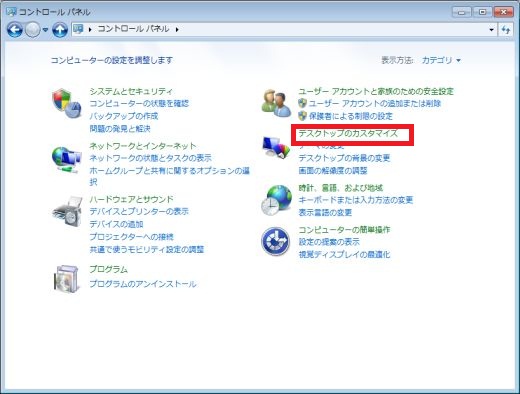Click コンピューターの状態を確認 link

point(139,103)
